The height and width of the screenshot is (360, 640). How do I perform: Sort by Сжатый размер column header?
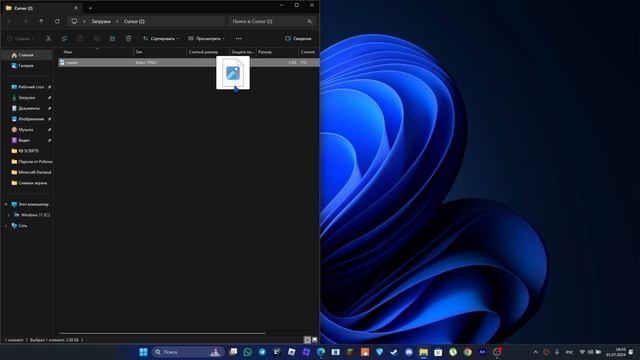(208, 52)
